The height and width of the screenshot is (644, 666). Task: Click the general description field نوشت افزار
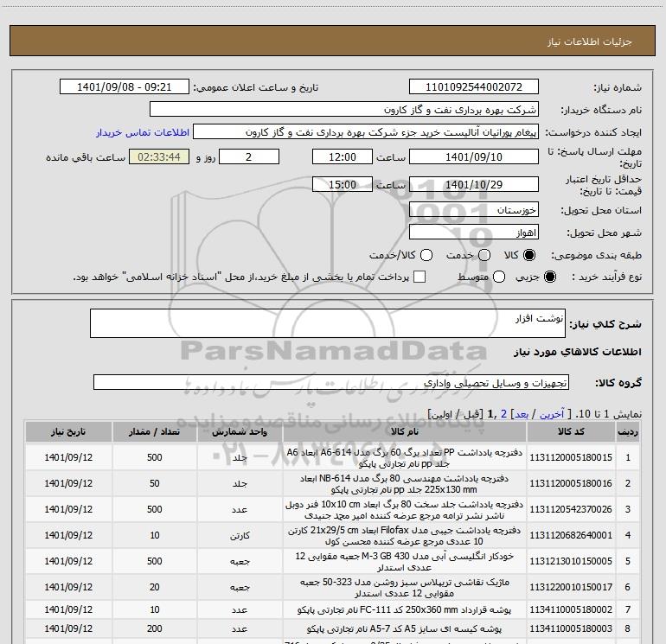coord(328,323)
